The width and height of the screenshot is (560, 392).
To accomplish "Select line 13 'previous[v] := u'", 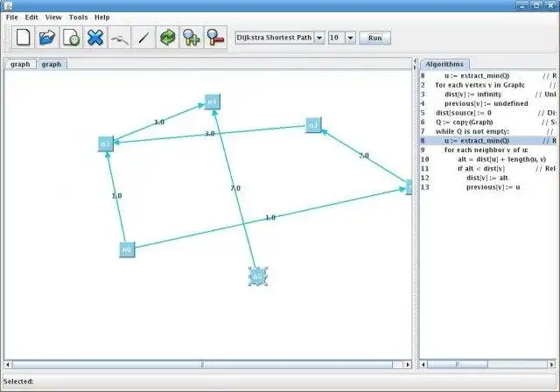I will click(488, 187).
